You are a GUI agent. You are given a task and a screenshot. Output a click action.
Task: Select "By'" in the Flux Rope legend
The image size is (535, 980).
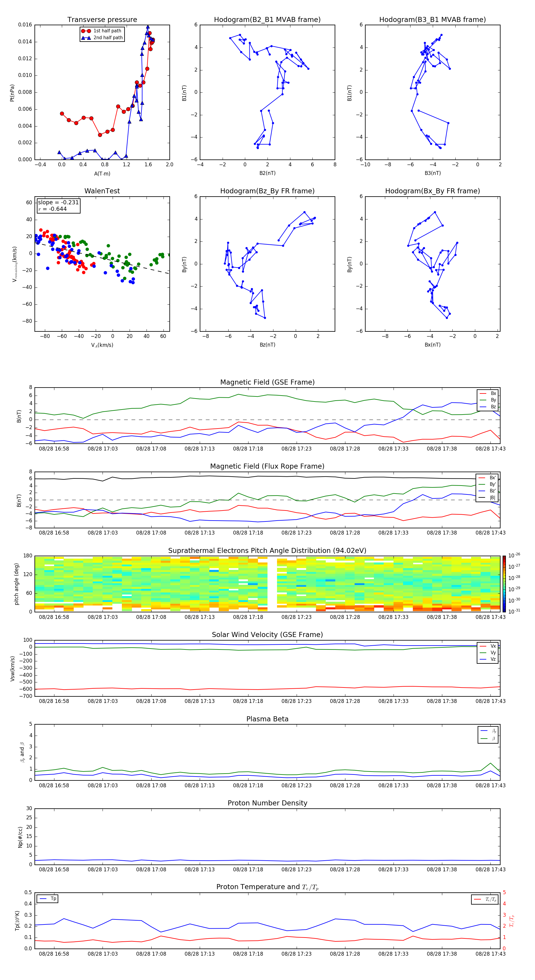(x=487, y=484)
